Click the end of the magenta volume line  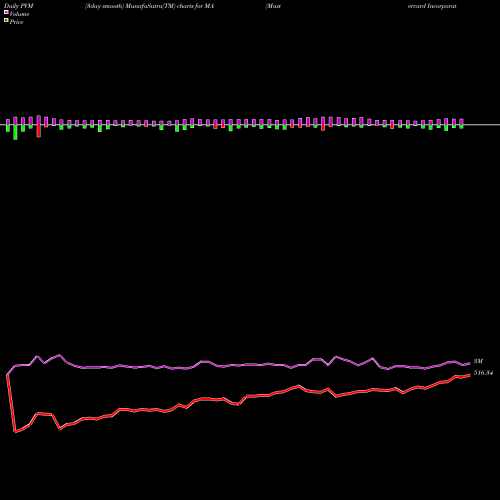tap(470, 363)
